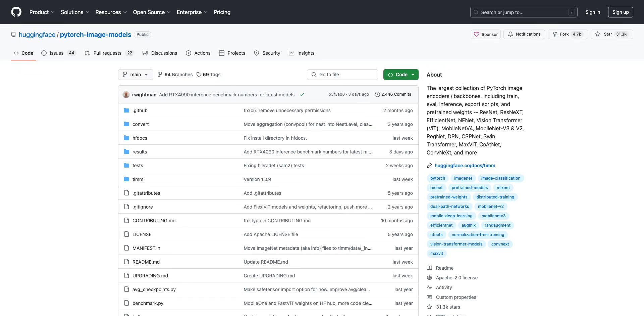Open the avg_checkpoints.py file
644x316 pixels.
pos(154,289)
